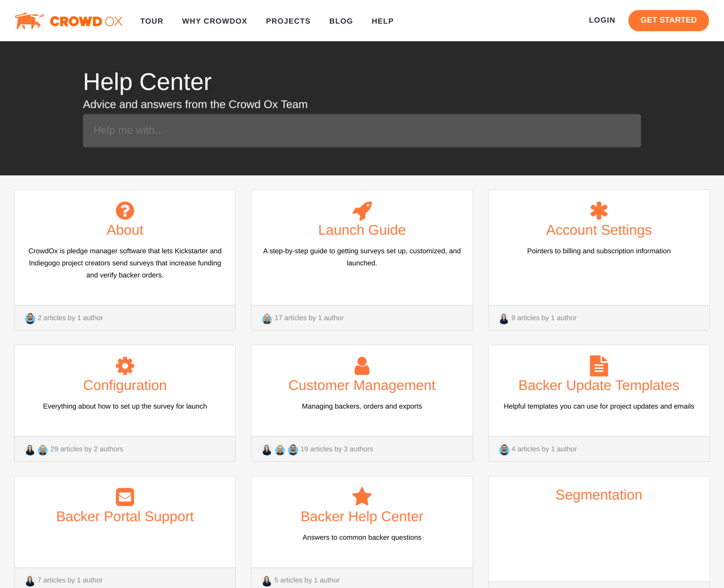Click 'Helpful templates you can use' description
Image resolution: width=724 pixels, height=588 pixels.
(599, 407)
